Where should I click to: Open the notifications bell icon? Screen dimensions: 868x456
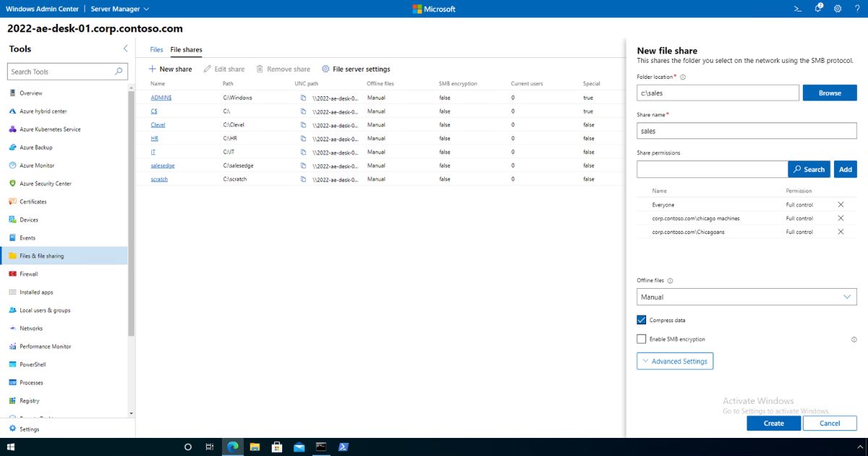818,9
